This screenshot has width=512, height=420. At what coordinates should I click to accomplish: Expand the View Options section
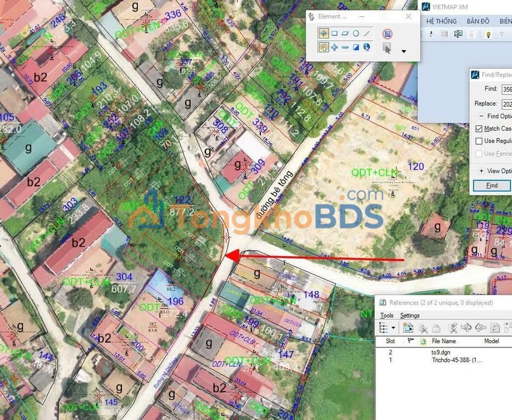482,171
